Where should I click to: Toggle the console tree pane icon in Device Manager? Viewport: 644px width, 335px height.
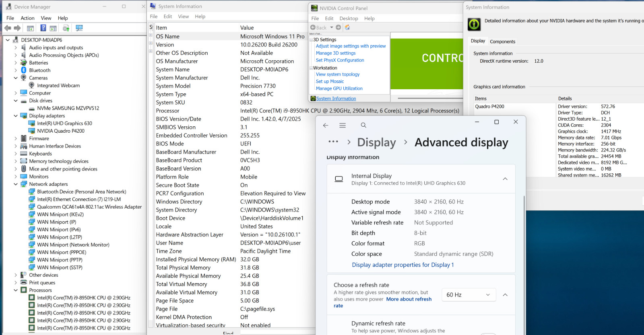[30, 28]
